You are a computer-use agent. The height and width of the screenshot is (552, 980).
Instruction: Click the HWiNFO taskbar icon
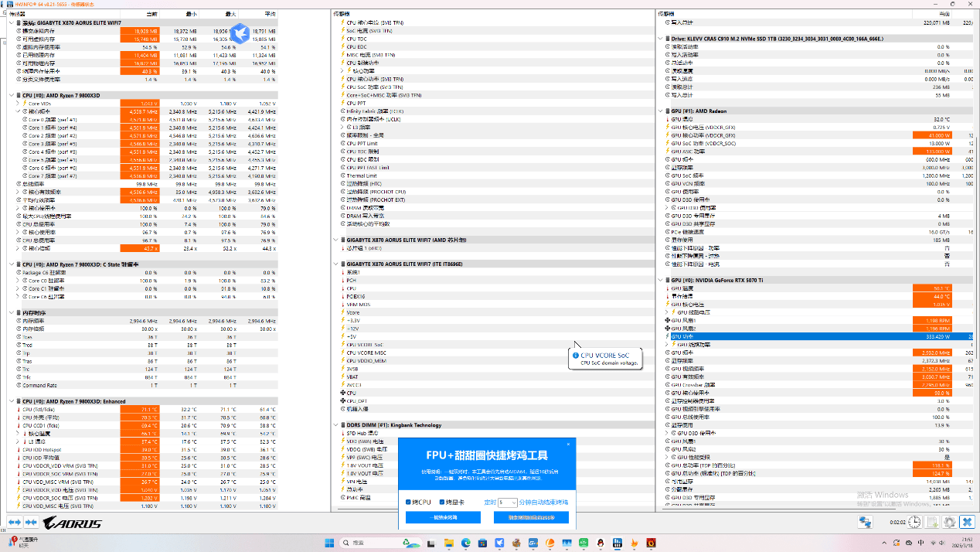point(618,543)
